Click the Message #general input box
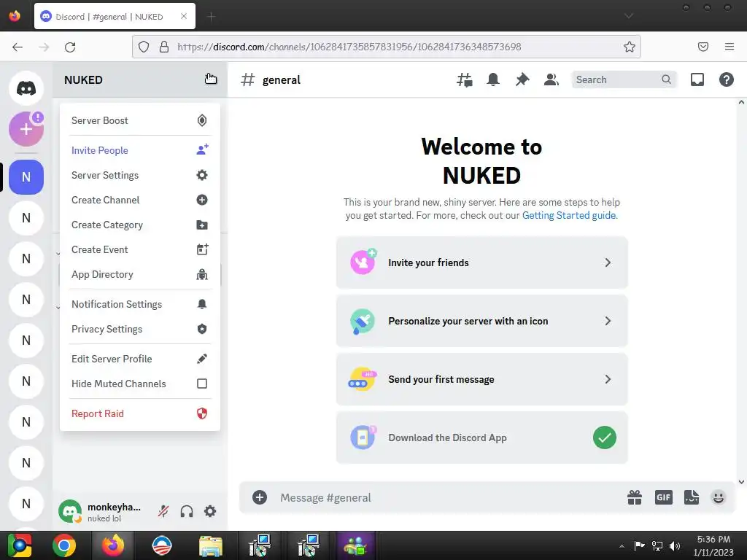Screen dimensions: 747x560 pos(448,497)
